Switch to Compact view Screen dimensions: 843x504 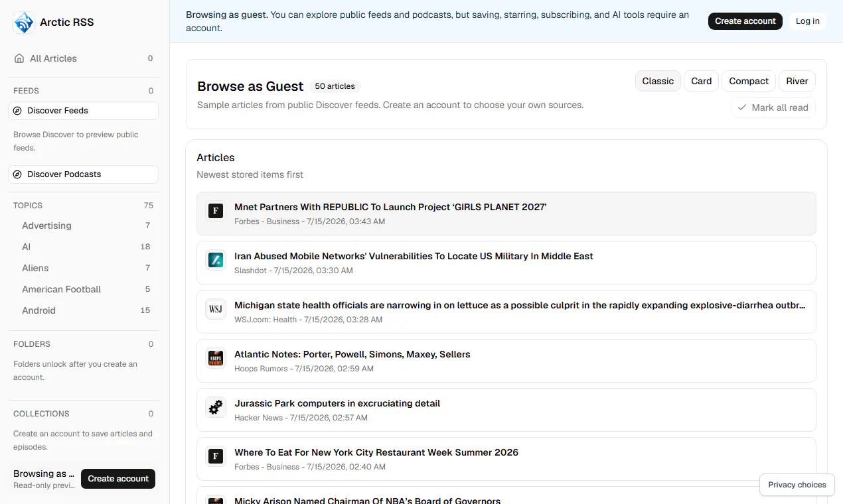[749, 81]
